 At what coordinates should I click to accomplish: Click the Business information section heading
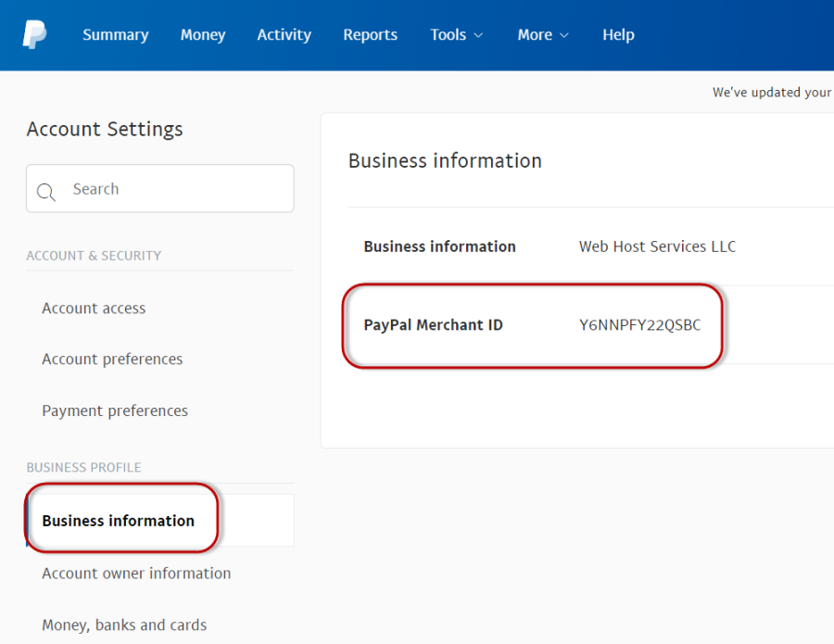pos(444,160)
